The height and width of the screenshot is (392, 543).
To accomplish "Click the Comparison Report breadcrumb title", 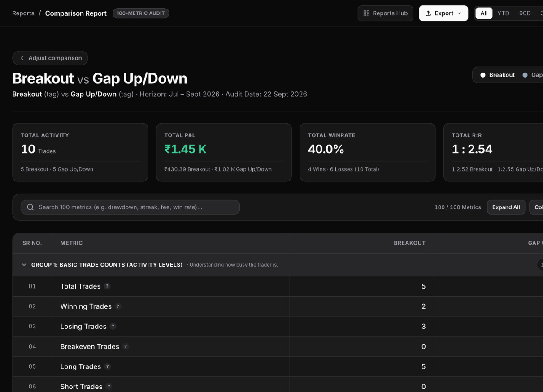I will [x=76, y=13].
